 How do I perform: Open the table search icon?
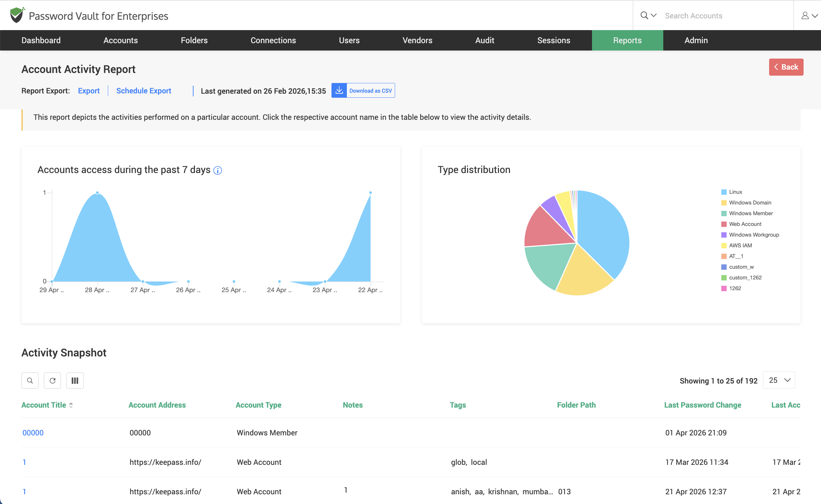30,381
